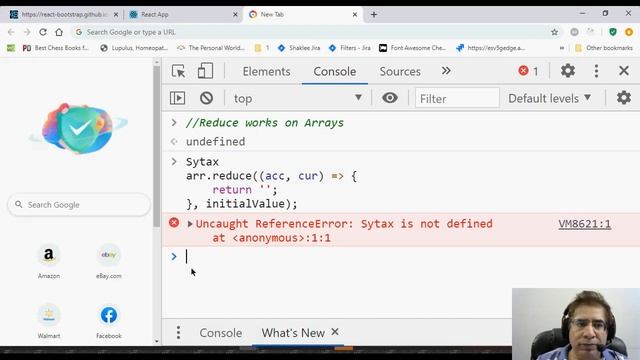Open the VM8621:1 source link
Screen dimensions: 640x360
(584, 224)
